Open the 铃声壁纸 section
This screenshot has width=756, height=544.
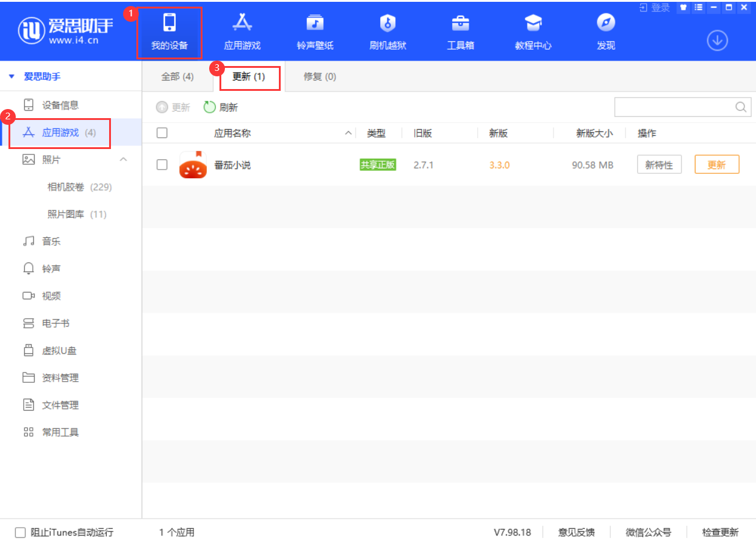[x=315, y=30]
